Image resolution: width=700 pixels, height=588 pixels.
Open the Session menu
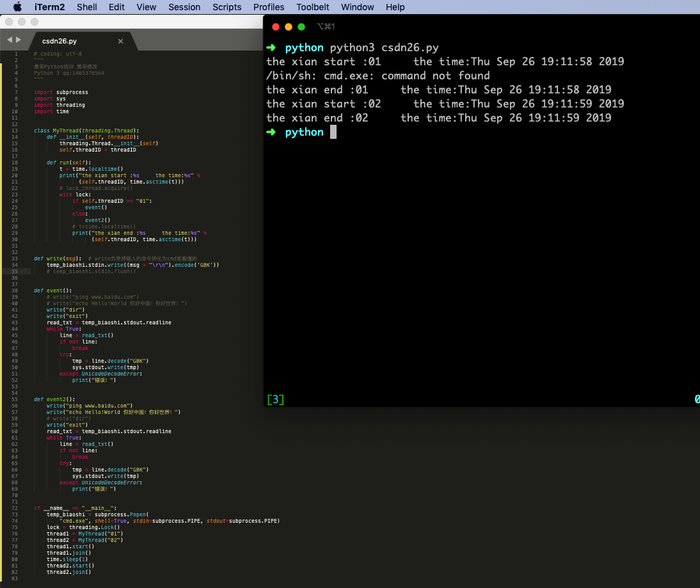coord(184,7)
